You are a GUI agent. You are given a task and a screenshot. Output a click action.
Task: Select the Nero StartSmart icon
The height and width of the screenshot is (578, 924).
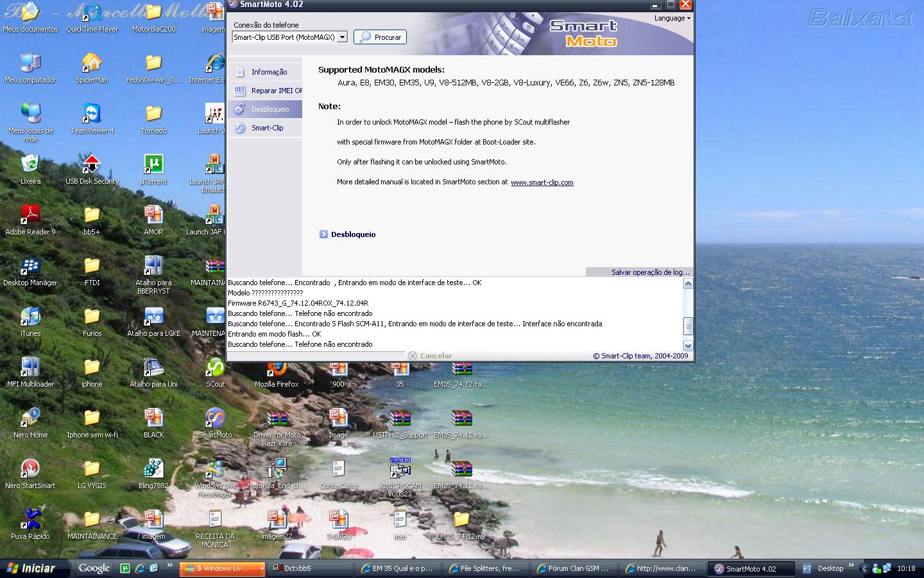(30, 475)
